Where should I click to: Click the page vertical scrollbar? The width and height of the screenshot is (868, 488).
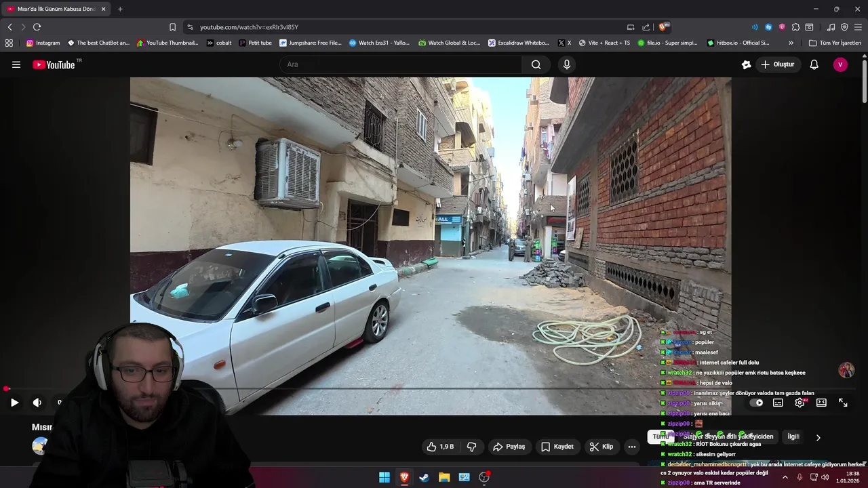864,81
